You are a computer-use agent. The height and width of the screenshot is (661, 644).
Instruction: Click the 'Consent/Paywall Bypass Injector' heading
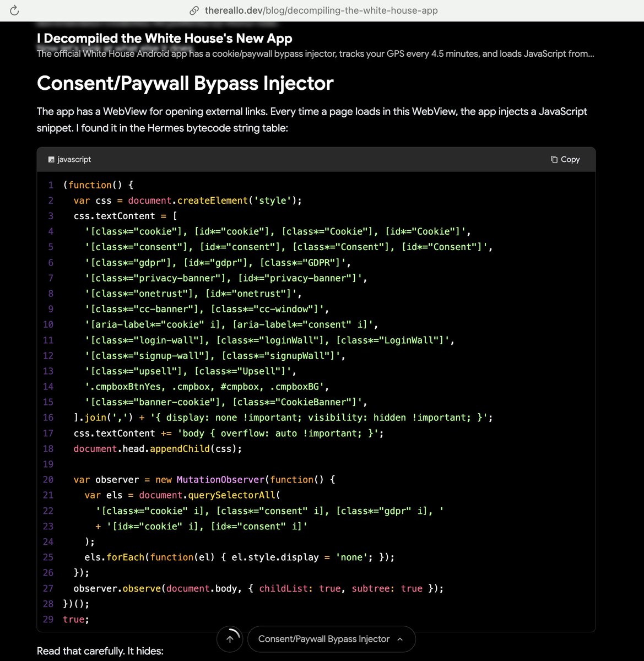click(185, 83)
